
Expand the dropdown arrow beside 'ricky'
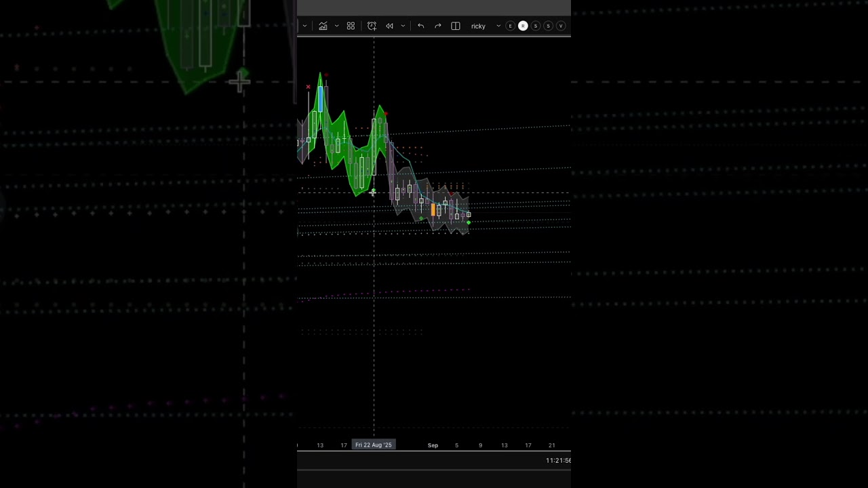click(x=498, y=26)
